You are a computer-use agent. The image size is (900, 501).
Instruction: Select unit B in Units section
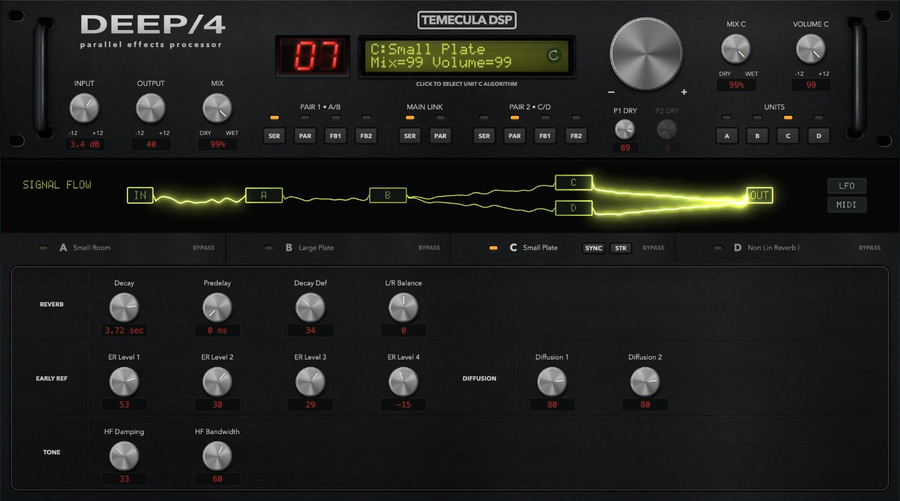(x=757, y=136)
